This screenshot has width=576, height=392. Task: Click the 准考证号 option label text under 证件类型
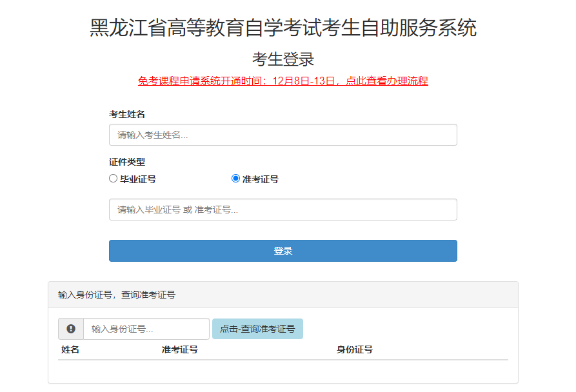(260, 179)
